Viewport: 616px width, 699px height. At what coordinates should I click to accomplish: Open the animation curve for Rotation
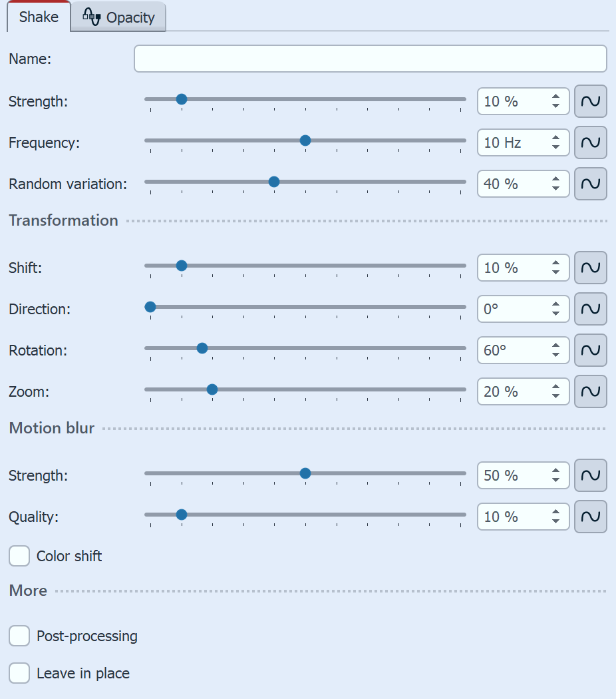click(590, 350)
